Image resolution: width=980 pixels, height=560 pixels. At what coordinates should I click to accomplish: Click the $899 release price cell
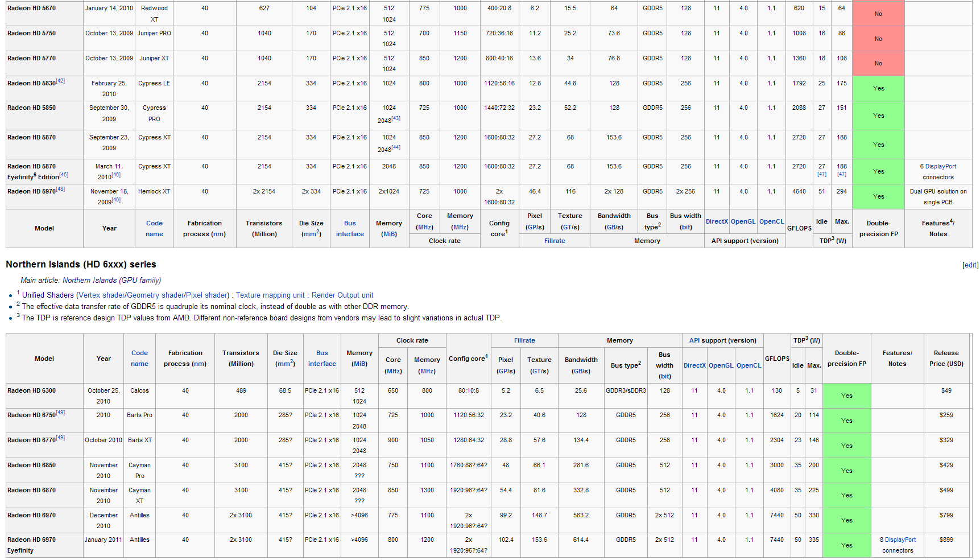coord(946,545)
